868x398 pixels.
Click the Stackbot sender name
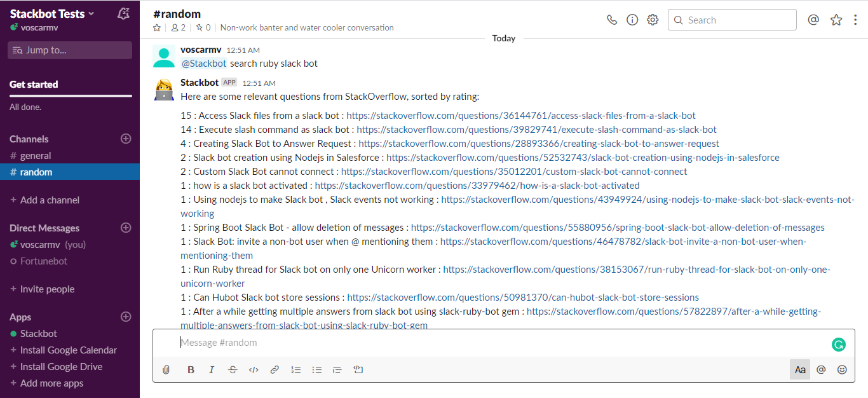[x=200, y=83]
